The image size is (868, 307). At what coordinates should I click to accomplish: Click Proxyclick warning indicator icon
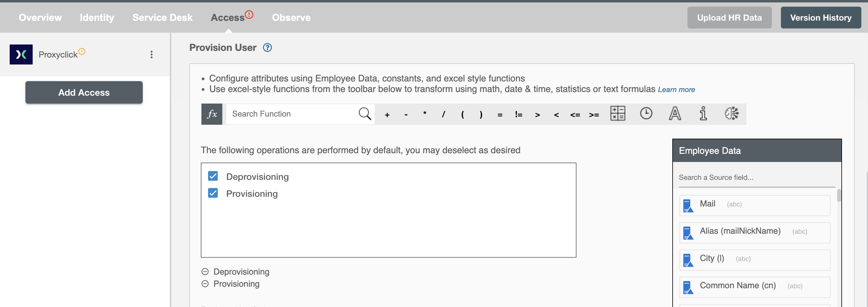pyautogui.click(x=82, y=51)
